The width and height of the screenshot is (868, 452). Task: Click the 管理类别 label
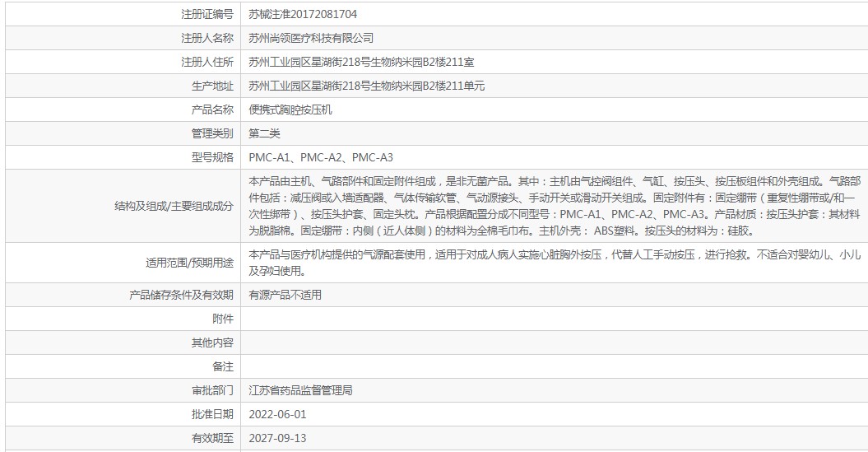(212, 133)
